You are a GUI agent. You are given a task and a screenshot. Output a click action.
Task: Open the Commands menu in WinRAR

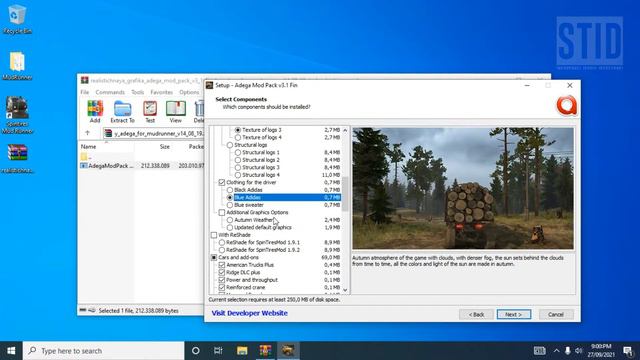point(110,92)
